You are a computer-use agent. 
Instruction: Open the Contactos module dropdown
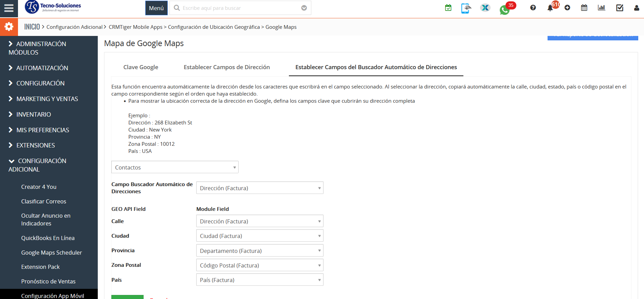[x=175, y=167]
